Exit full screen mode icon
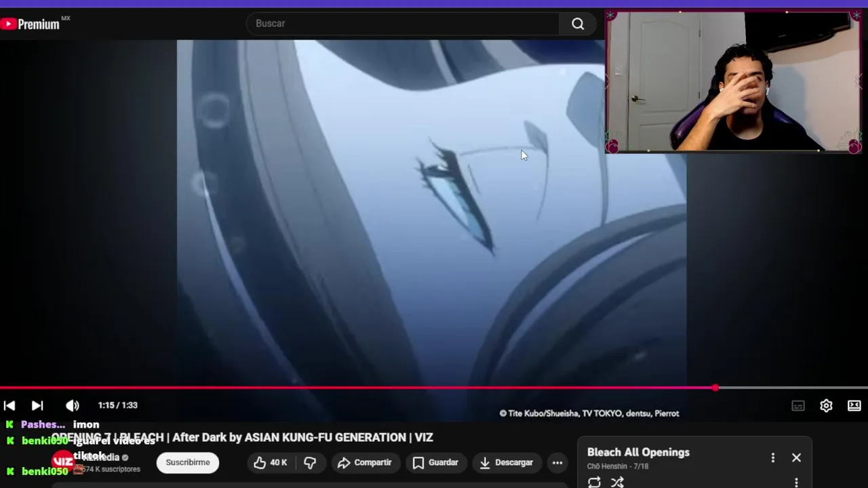 (x=854, y=405)
